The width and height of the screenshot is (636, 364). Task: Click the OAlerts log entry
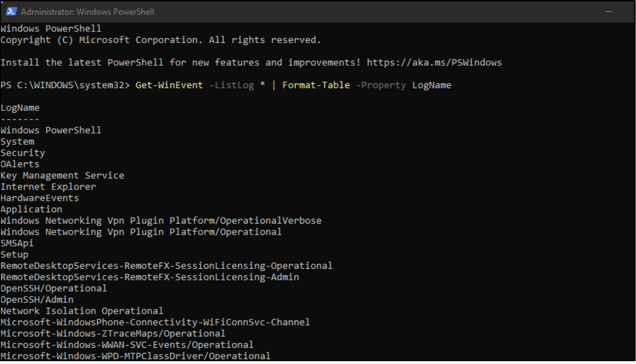(x=20, y=164)
